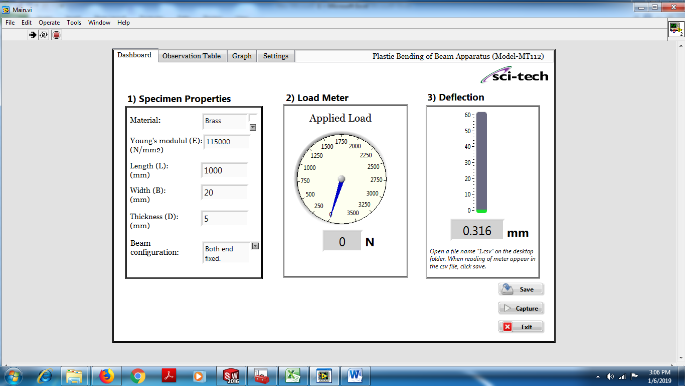This screenshot has width=685, height=386.
Task: Click the Capture button
Action: pyautogui.click(x=521, y=308)
